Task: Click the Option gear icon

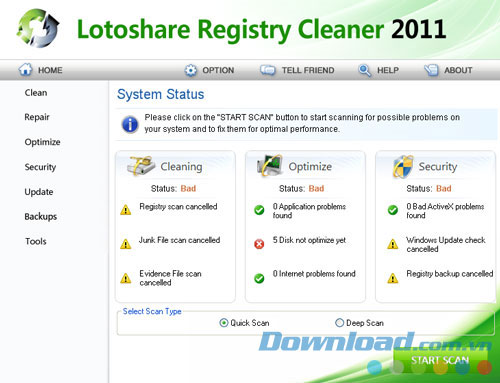Action: 191,70
